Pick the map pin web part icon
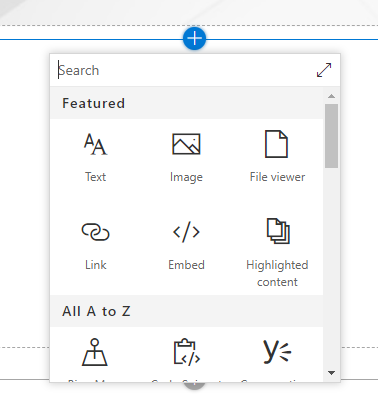 (x=95, y=352)
